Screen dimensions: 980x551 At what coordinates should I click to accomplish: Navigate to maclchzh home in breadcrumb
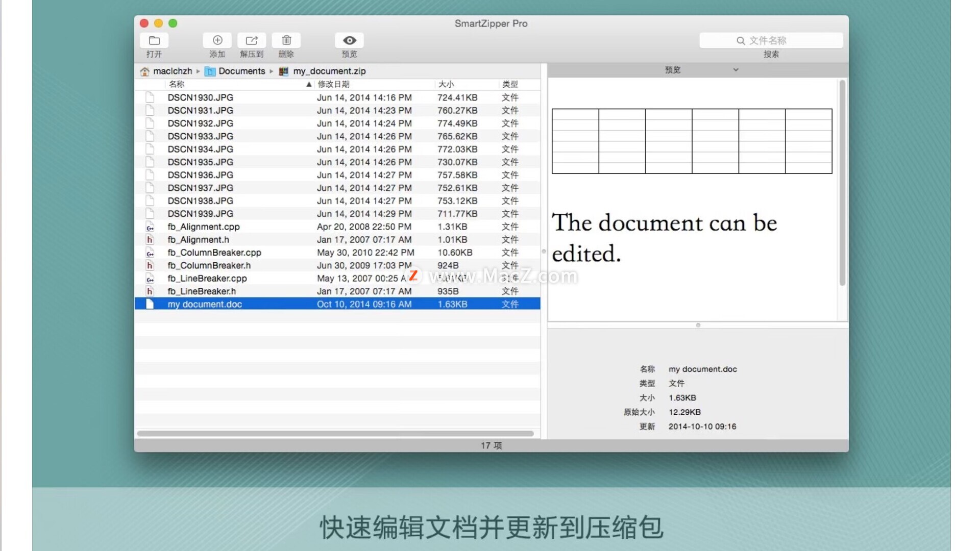click(x=173, y=71)
